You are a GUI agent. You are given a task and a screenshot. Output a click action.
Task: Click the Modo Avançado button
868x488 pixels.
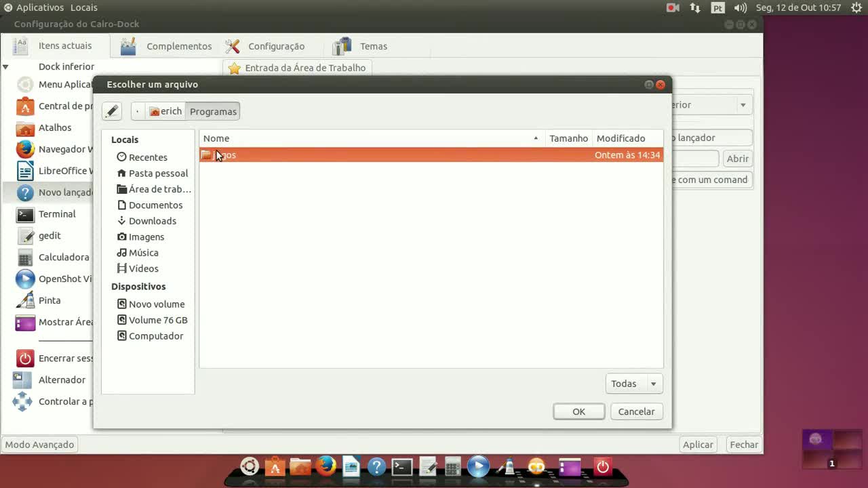point(39,445)
